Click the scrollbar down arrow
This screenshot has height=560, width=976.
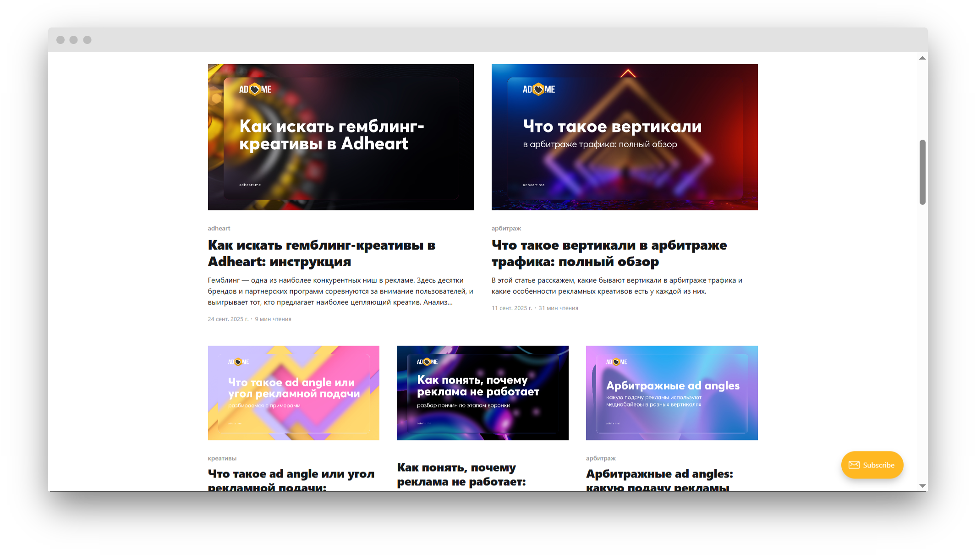click(922, 486)
